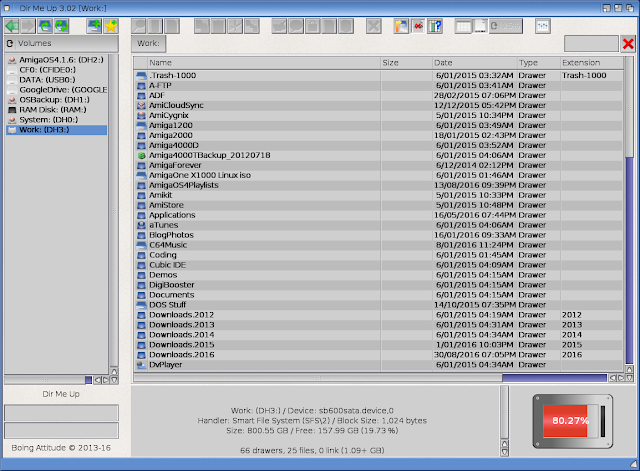This screenshot has height=471, width=640.
Task: Select the GoogleDrive: volume
Action: (x=57, y=90)
